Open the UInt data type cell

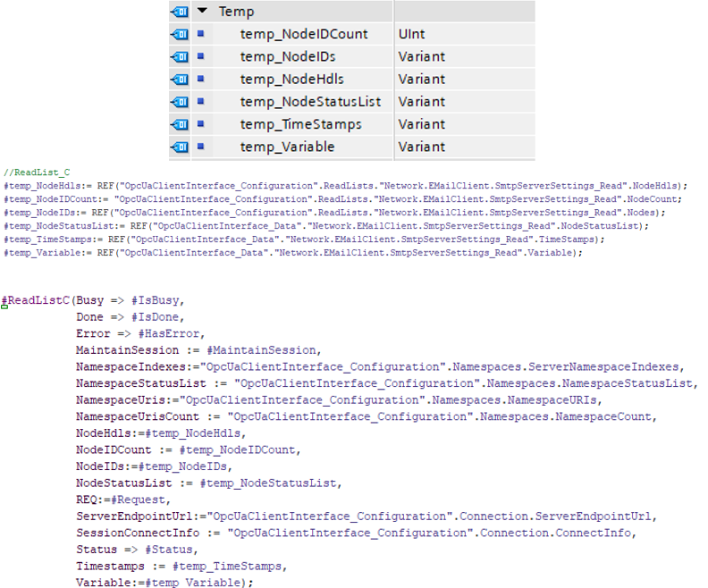413,34
